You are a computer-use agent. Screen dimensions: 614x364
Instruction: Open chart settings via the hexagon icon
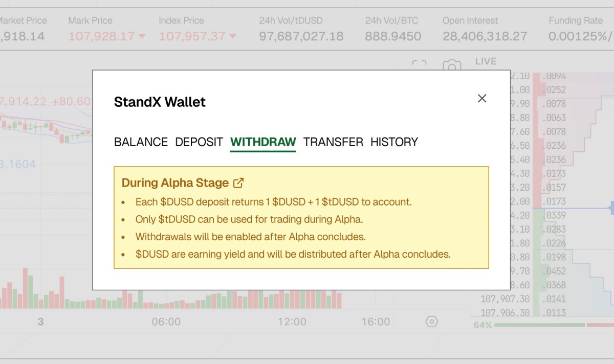[432, 322]
